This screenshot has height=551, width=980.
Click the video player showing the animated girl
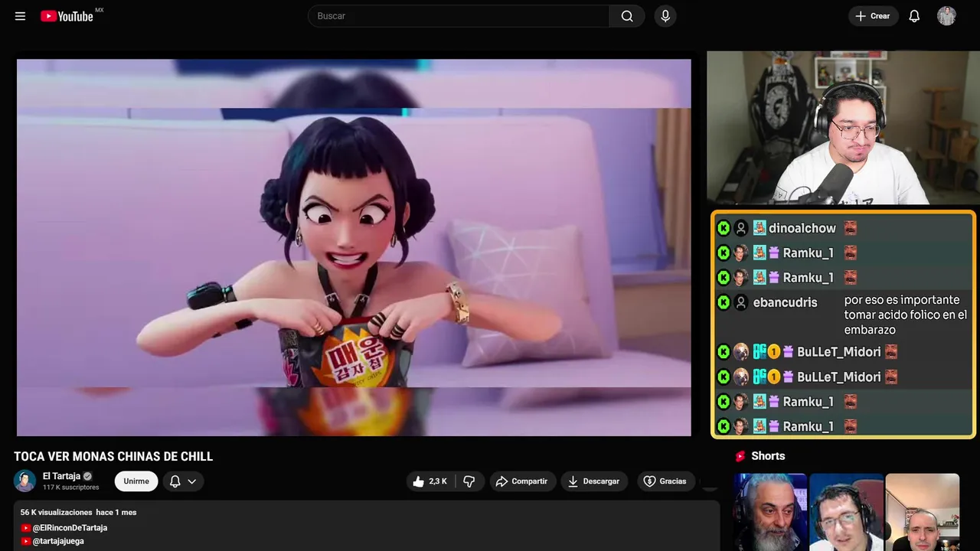pos(354,247)
